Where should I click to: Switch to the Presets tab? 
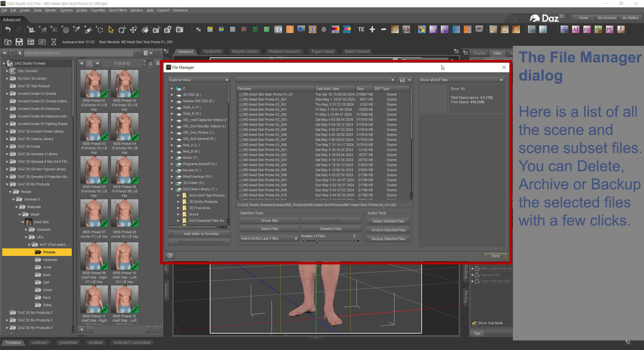[479, 53]
